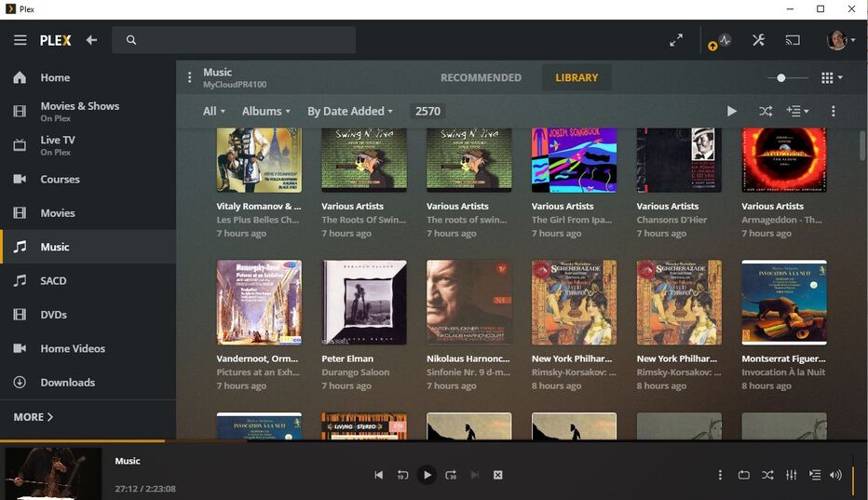Screen dimensions: 868x500
Task: Open Montserrat Figueras artist link
Action: [783, 358]
